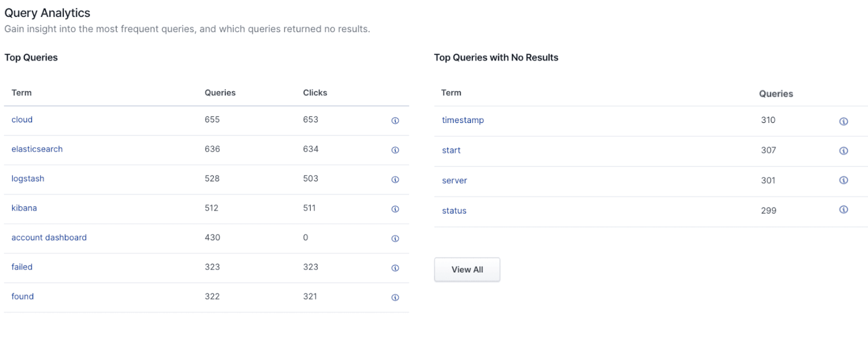Open info icon in start row
868x343 pixels.
pos(843,151)
